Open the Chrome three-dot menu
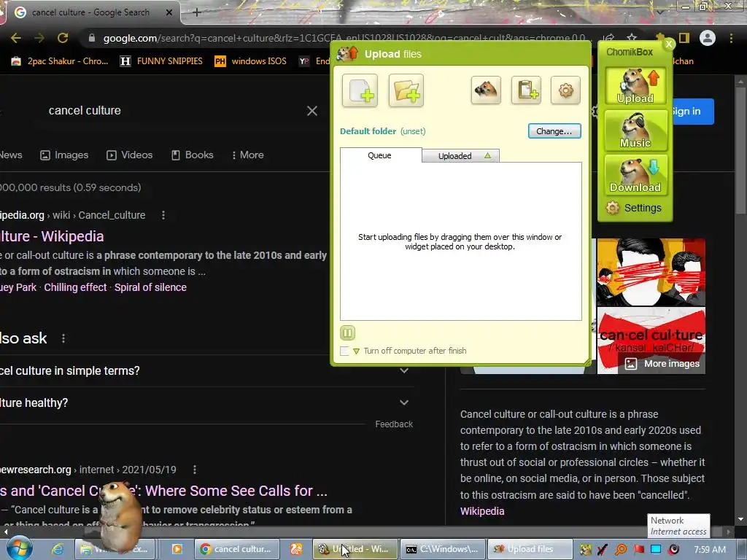The height and width of the screenshot is (560, 747). point(731,38)
